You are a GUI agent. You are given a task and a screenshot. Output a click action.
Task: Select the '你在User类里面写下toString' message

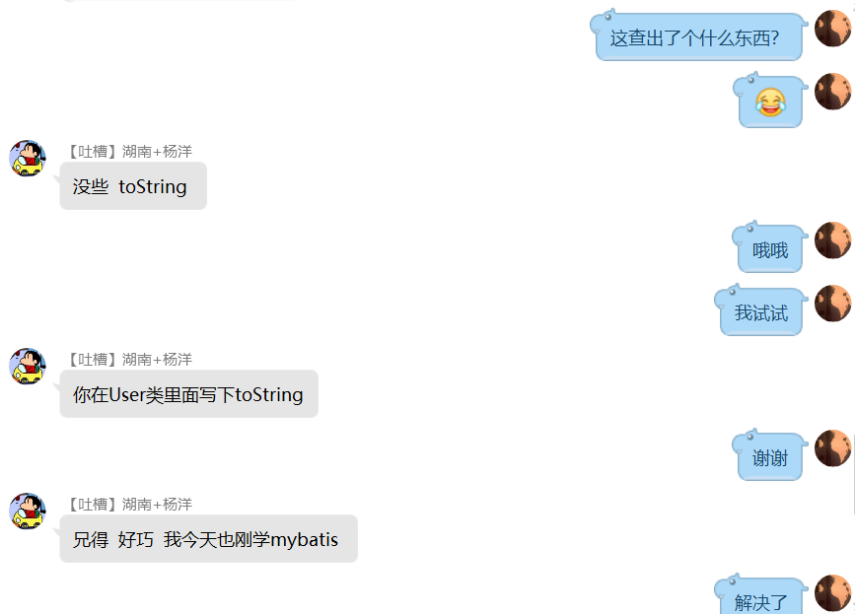[188, 394]
